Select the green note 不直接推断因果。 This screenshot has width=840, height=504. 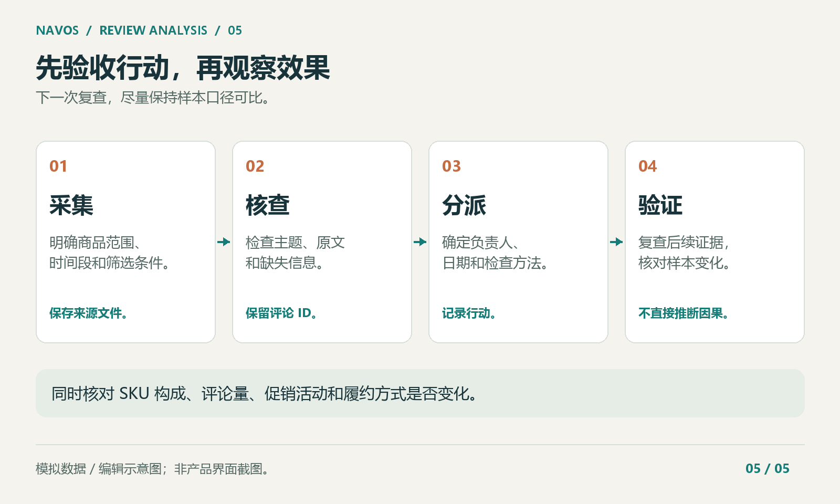point(684,313)
